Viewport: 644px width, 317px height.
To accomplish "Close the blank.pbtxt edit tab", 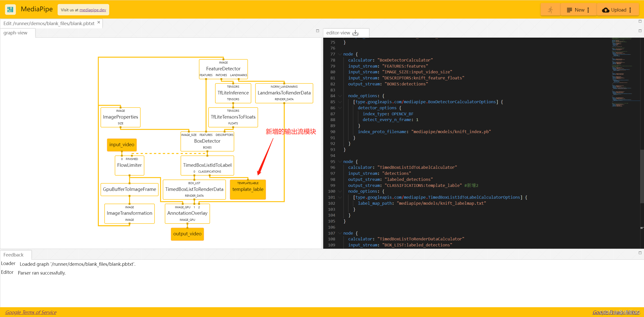I will tap(99, 22).
